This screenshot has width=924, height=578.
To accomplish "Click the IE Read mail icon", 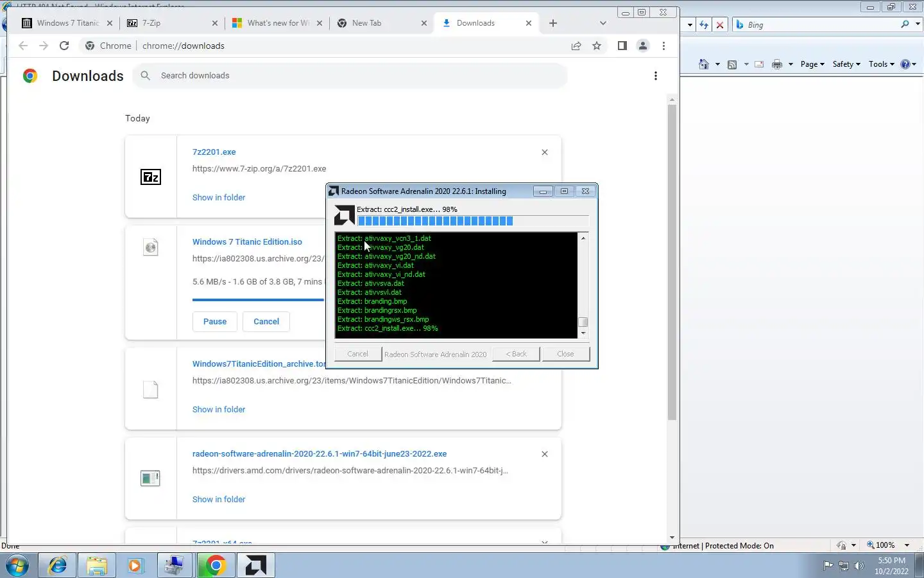I will point(759,64).
